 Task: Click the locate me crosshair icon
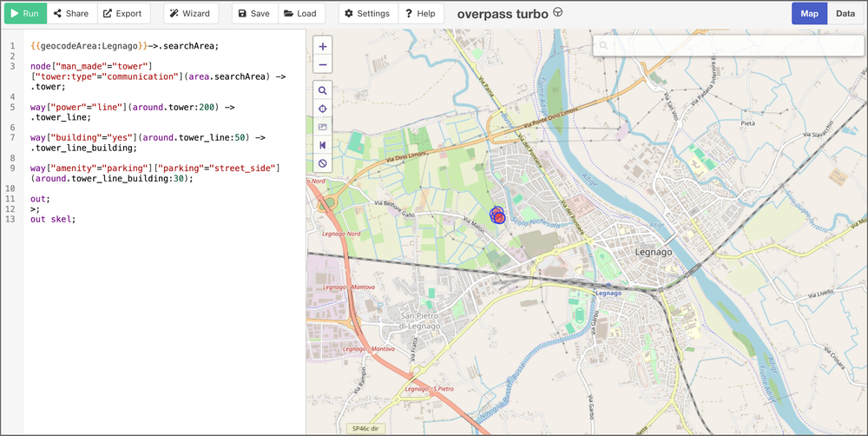click(x=323, y=109)
